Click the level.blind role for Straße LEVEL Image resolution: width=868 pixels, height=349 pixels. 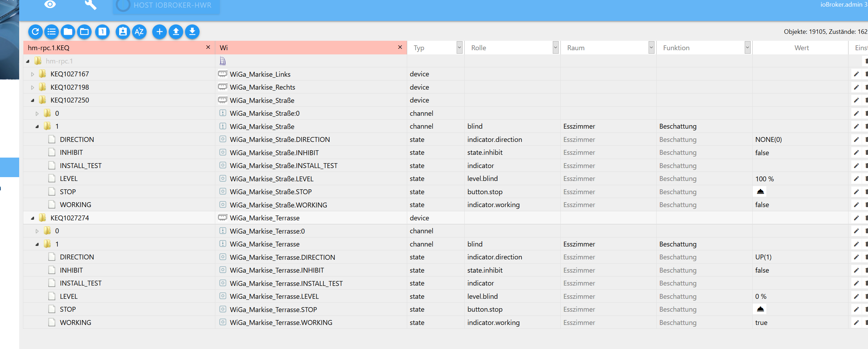click(x=482, y=179)
